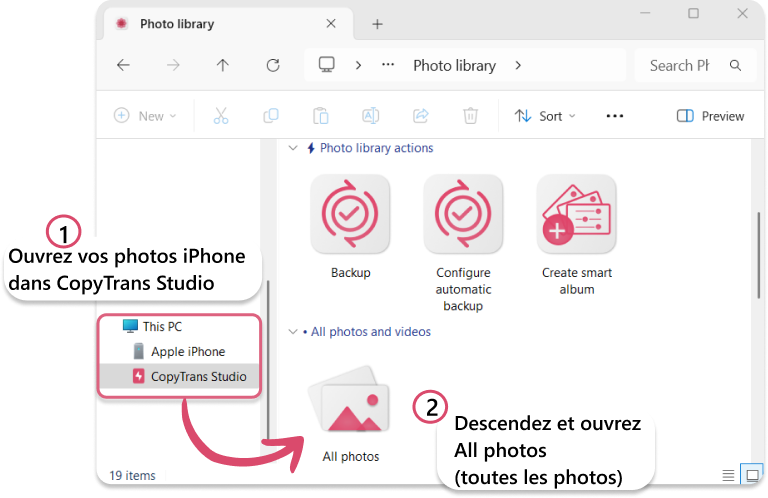Open Configure automatic backup action

(463, 214)
